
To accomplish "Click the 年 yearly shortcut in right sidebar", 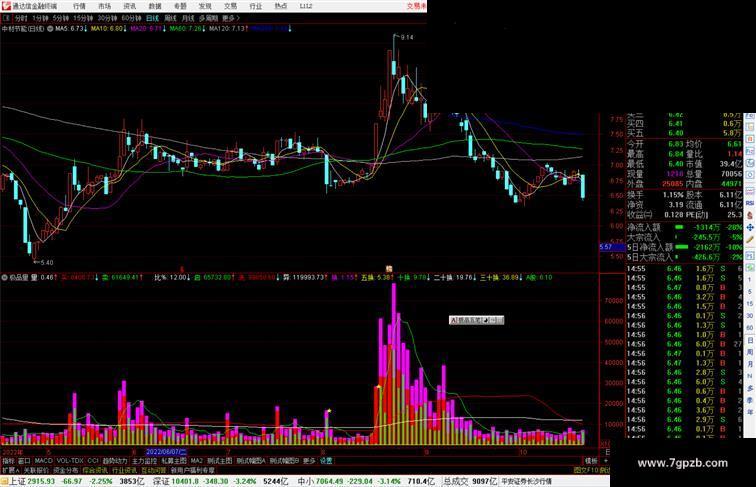I will click(750, 411).
